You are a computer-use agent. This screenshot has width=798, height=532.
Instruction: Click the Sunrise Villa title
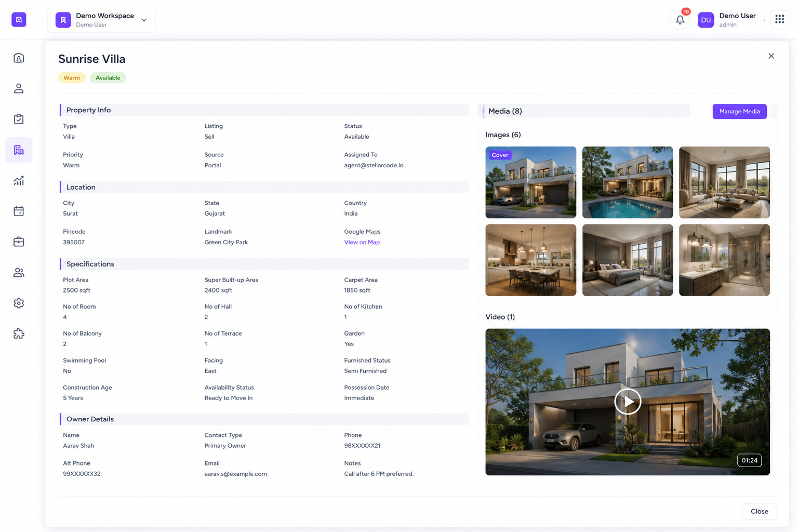point(92,59)
